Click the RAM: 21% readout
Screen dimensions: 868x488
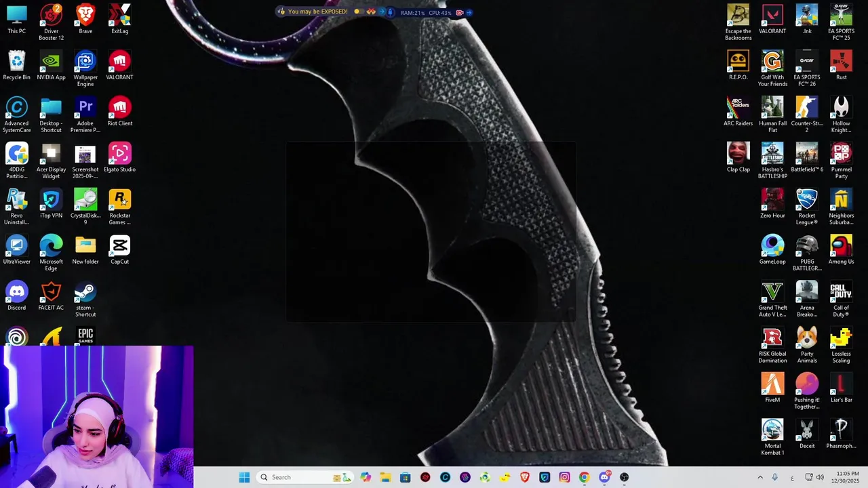point(412,13)
